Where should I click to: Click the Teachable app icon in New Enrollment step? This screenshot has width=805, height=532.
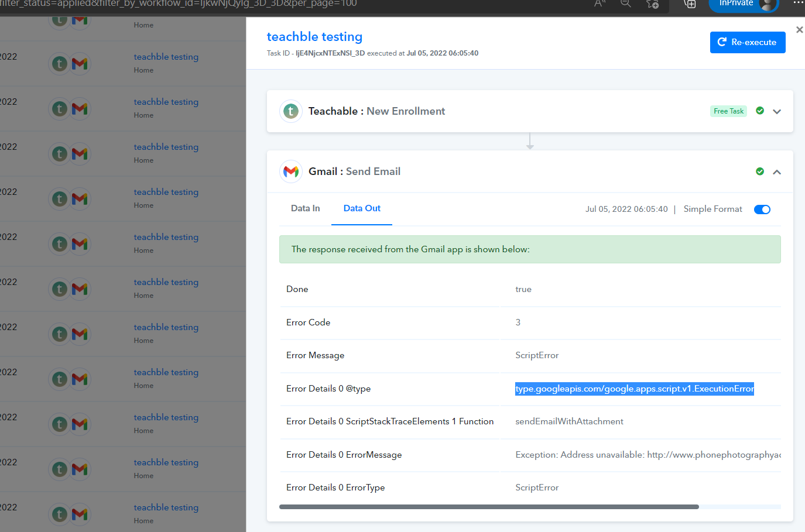(291, 111)
